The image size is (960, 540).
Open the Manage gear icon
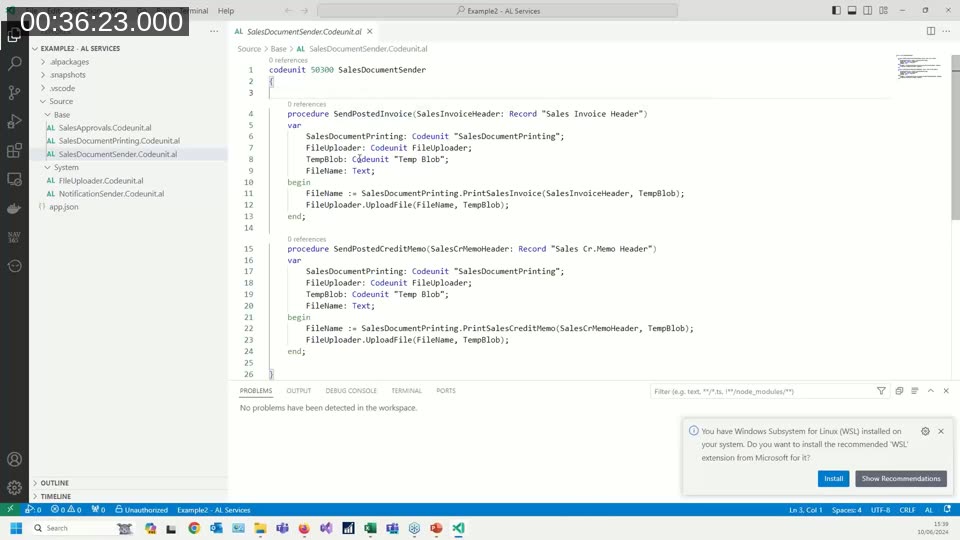pyautogui.click(x=14, y=487)
